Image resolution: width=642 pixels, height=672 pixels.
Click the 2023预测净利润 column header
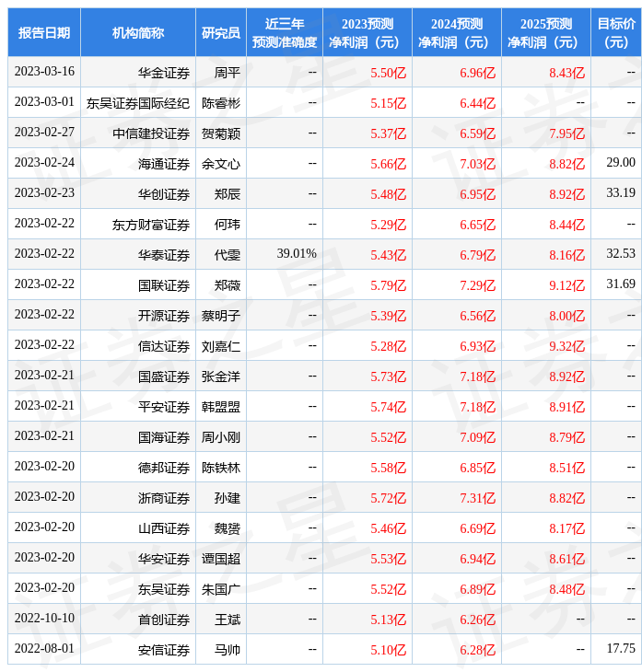[x=368, y=32]
